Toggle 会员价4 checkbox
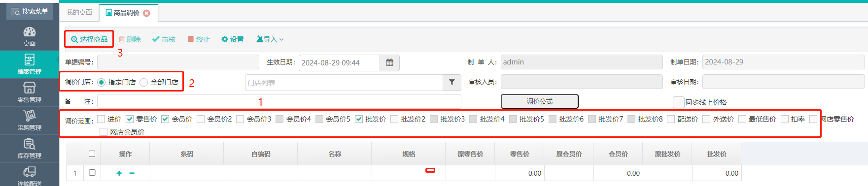The image size is (868, 186). coord(279,119)
